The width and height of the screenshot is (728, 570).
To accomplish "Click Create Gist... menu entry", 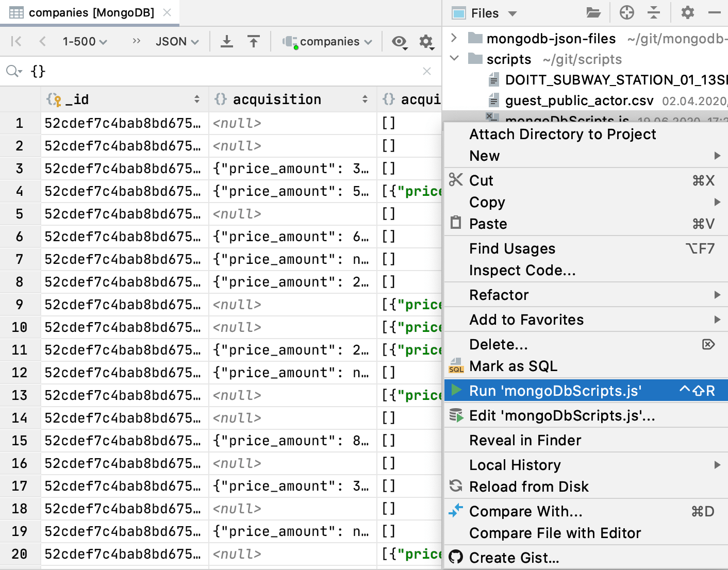I will click(x=514, y=558).
